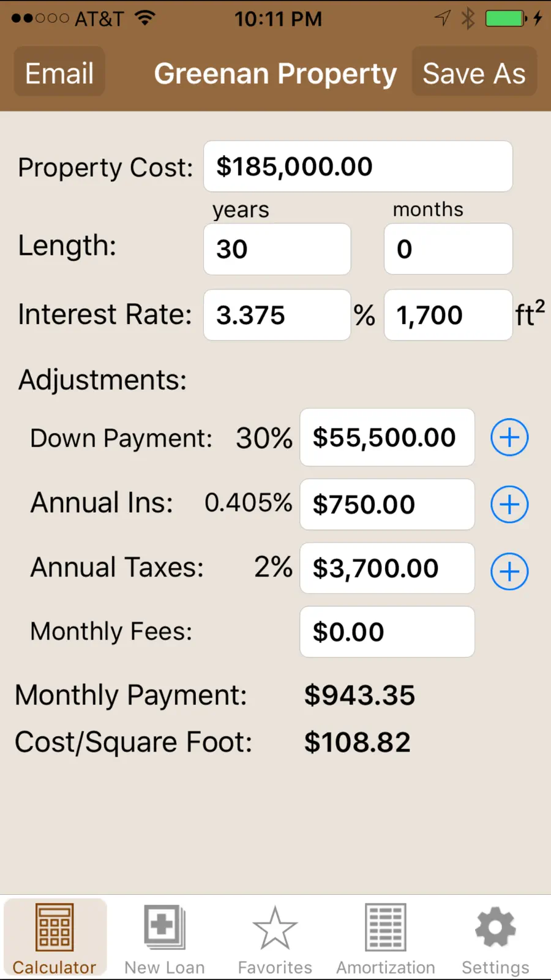551x980 pixels.
Task: Open Favorites star tab
Action: (275, 938)
